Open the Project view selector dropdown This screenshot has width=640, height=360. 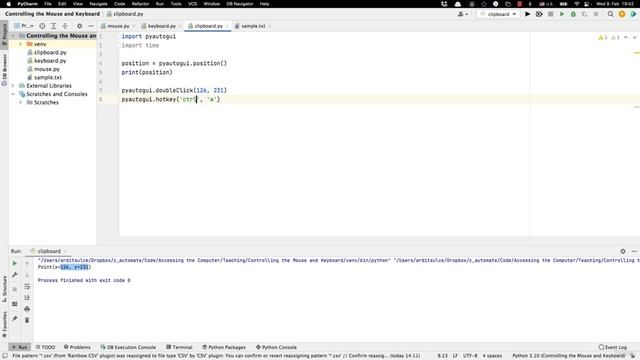[x=24, y=26]
